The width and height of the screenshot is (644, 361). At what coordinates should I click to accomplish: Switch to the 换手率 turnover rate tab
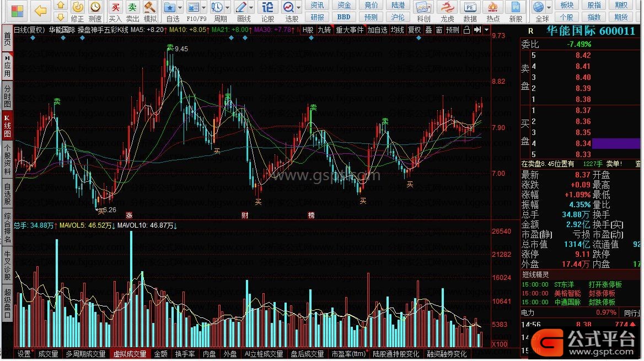click(185, 354)
